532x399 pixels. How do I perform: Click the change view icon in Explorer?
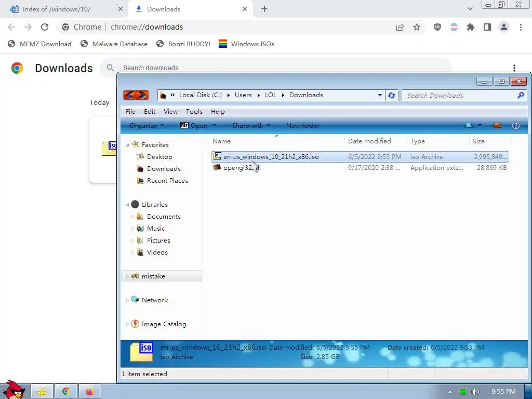469,125
